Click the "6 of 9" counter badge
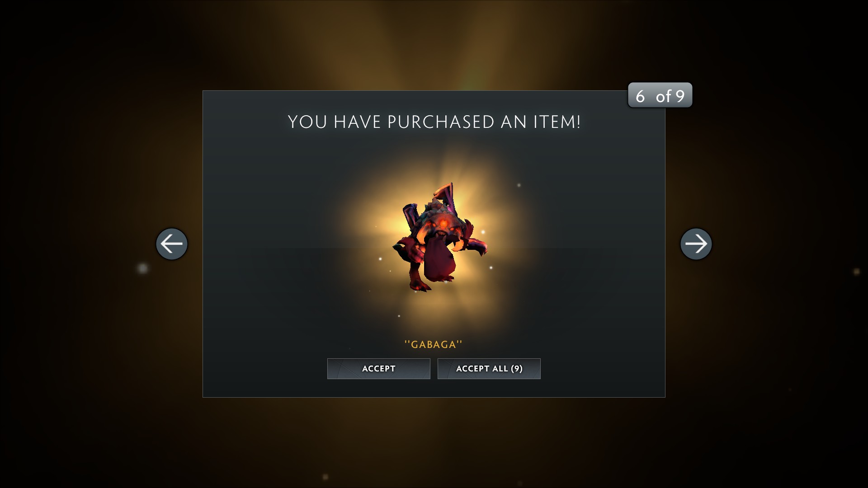868x488 pixels. [660, 95]
